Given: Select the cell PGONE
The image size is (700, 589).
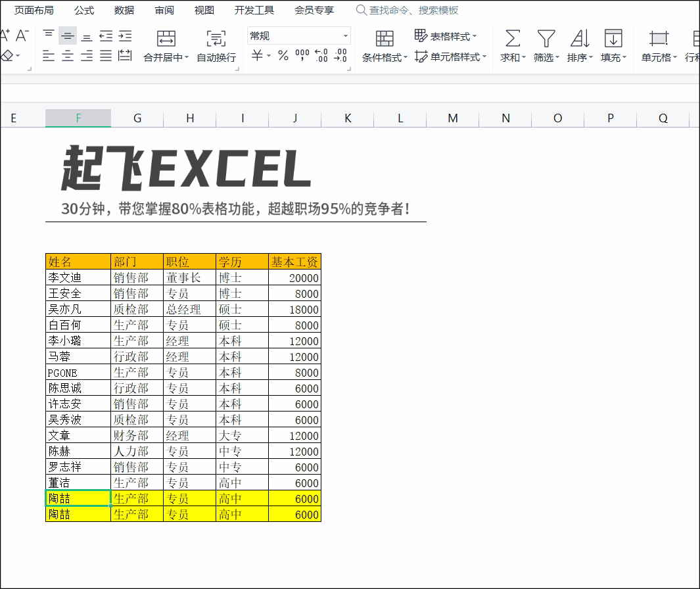Looking at the screenshot, I should point(78,373).
